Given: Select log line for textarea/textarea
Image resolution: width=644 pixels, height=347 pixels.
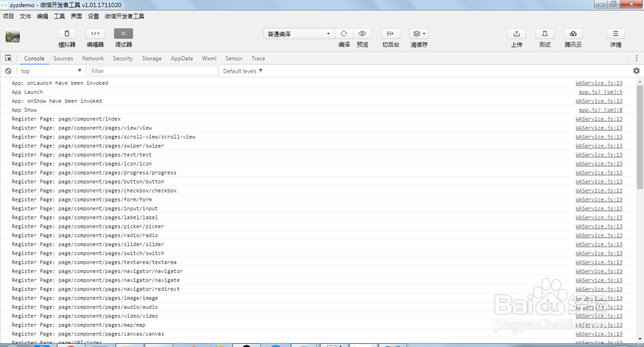Looking at the screenshot, I should click(x=94, y=263).
